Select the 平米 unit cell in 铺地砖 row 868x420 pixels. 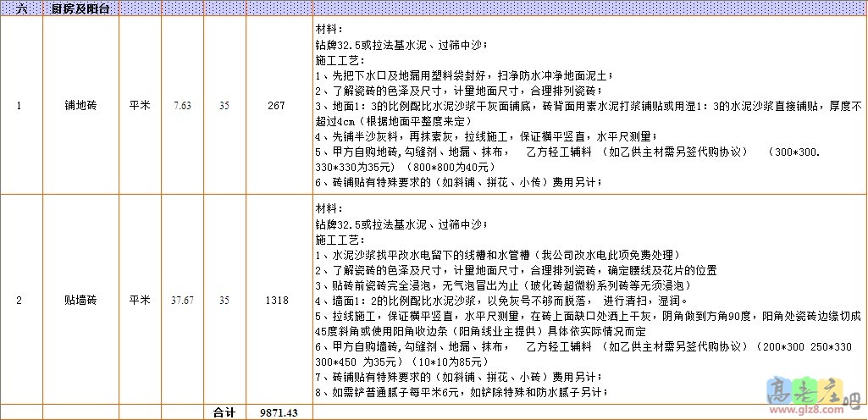coord(139,107)
